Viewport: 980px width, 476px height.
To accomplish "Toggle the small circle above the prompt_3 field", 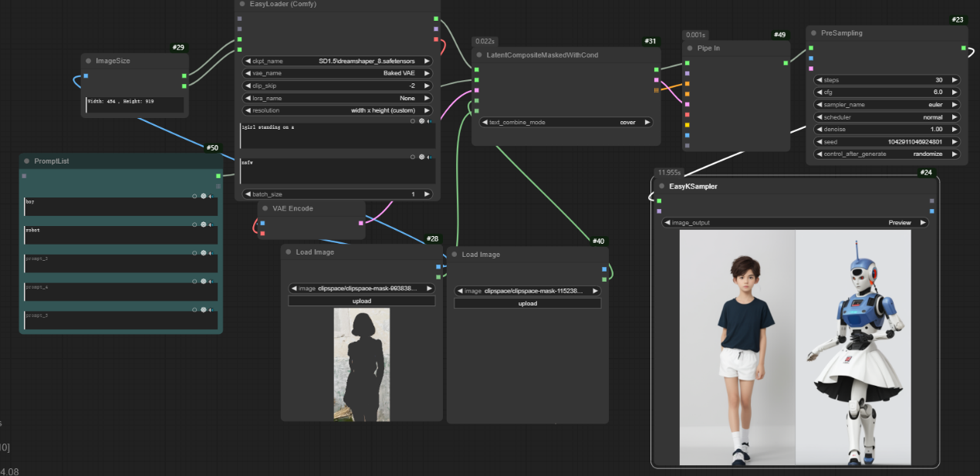I will click(194, 252).
